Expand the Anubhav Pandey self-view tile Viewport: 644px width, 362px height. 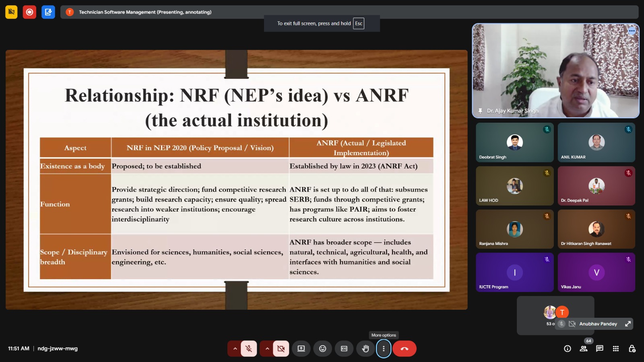pyautogui.click(x=627, y=324)
